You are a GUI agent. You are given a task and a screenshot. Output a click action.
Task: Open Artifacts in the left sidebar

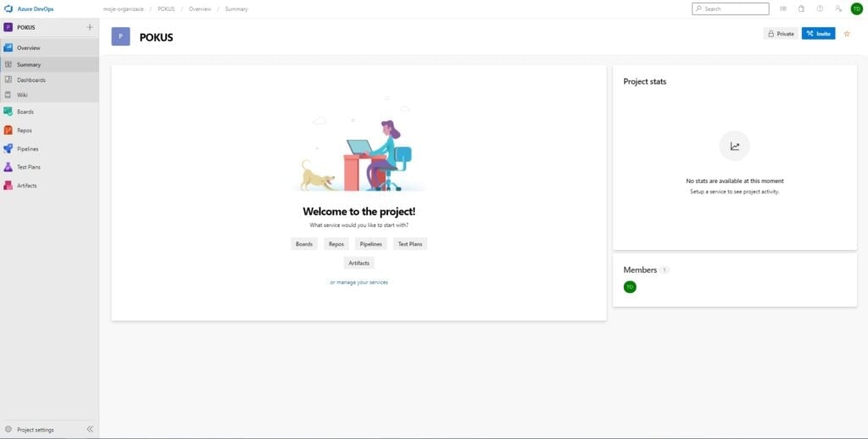[x=26, y=186]
